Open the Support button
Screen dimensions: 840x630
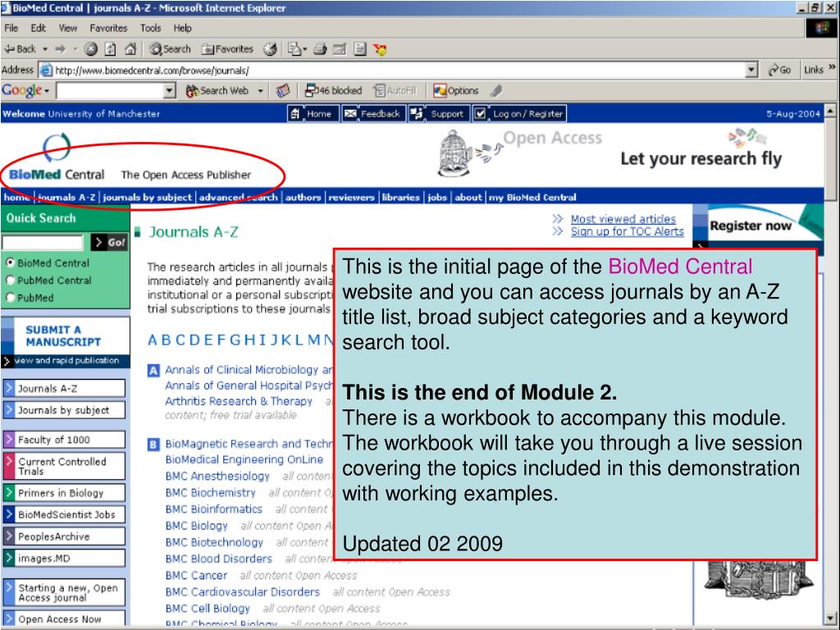440,113
